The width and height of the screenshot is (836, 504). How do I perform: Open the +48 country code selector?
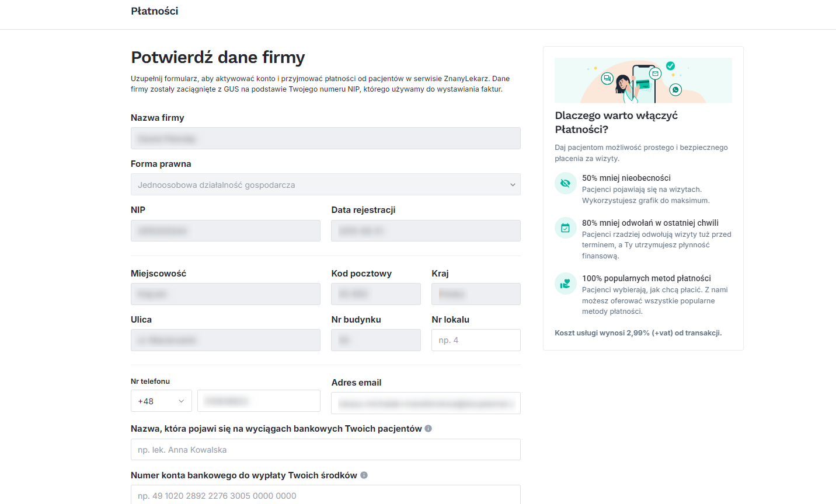161,401
